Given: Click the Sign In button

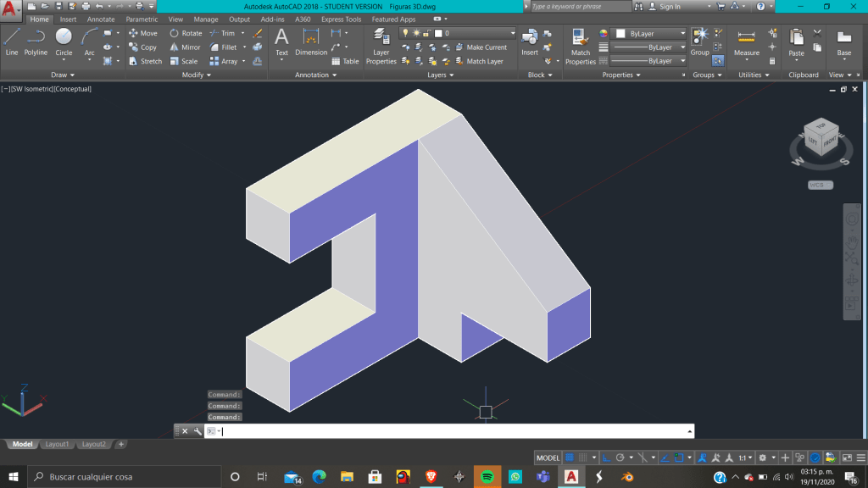Looking at the screenshot, I should (670, 6).
